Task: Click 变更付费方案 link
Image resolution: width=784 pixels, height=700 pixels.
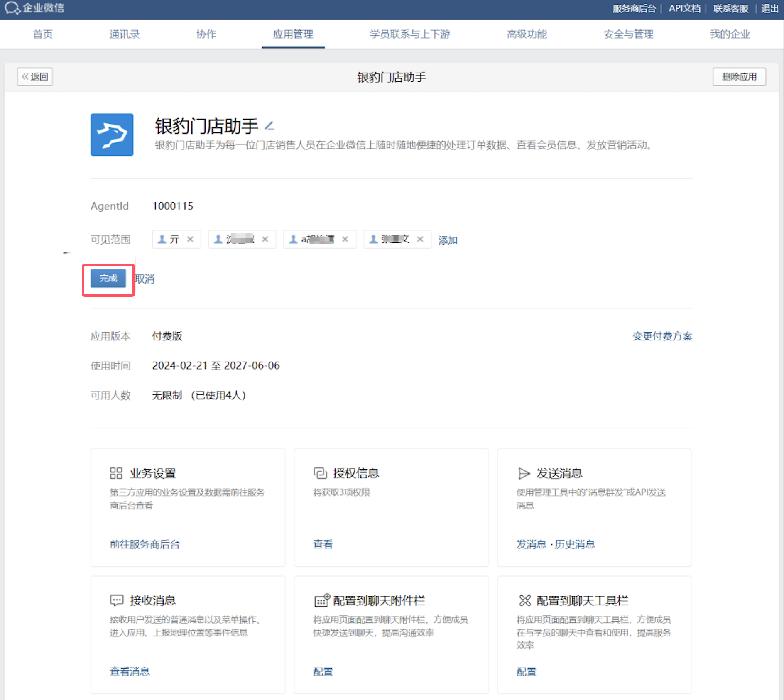Action: tap(662, 336)
